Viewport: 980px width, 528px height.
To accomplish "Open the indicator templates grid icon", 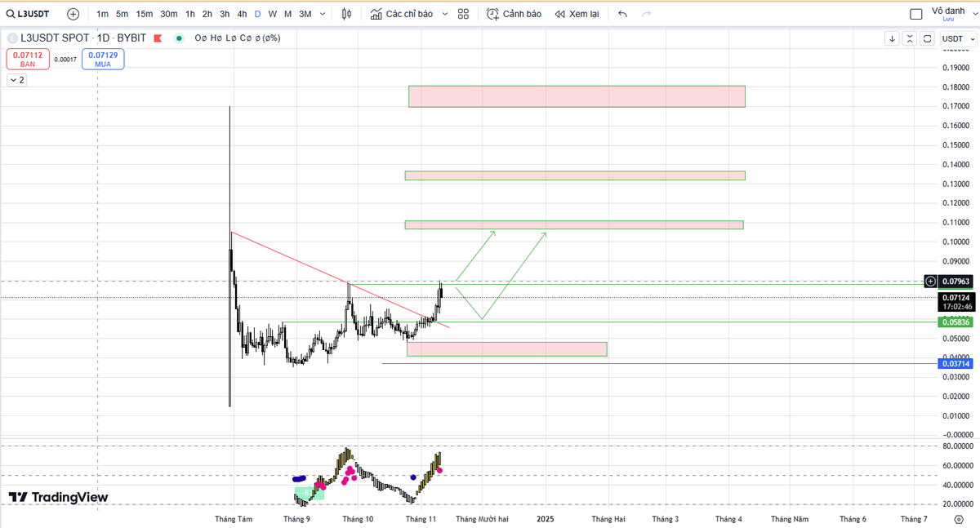I will point(463,14).
